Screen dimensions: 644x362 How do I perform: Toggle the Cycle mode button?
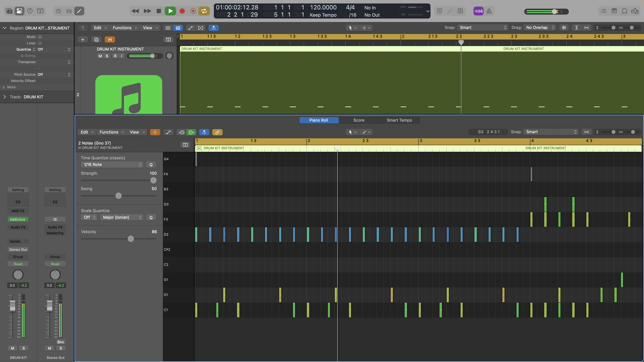(204, 11)
